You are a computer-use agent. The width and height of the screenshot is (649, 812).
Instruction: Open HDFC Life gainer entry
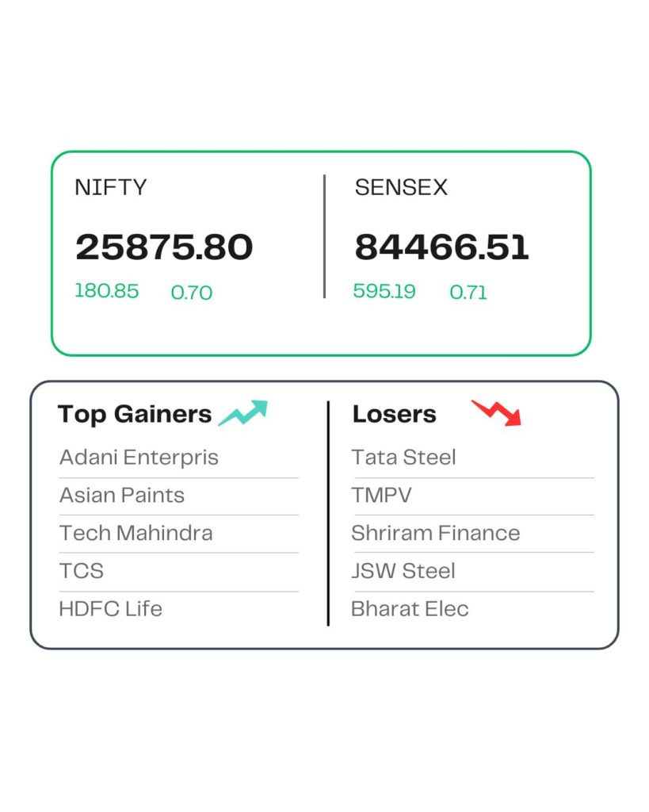110,609
